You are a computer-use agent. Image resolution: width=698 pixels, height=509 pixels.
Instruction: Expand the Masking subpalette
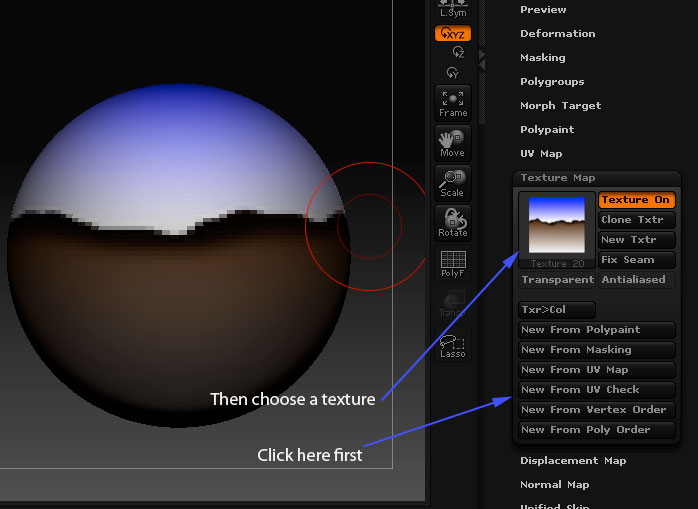pyautogui.click(x=543, y=57)
